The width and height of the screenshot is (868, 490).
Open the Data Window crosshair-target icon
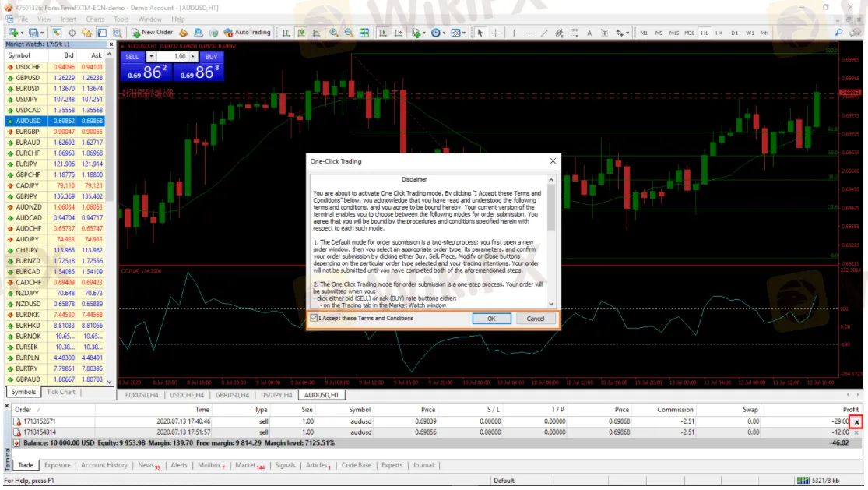click(x=72, y=33)
